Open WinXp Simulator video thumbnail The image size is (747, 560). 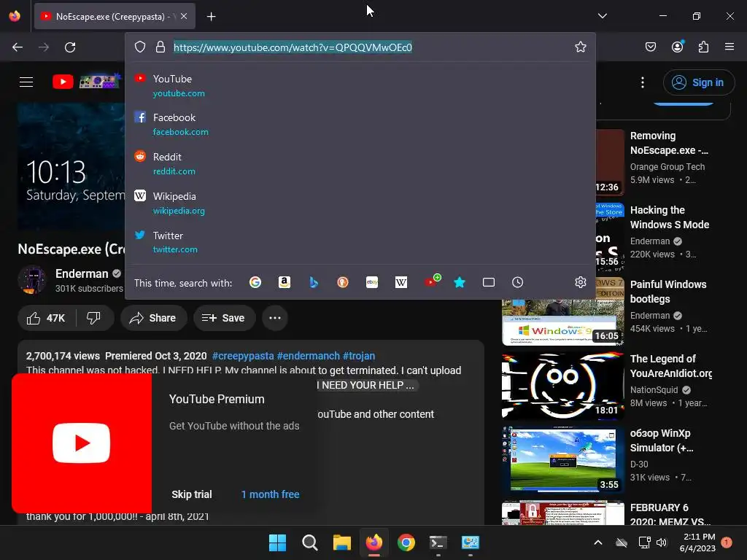pyautogui.click(x=562, y=461)
